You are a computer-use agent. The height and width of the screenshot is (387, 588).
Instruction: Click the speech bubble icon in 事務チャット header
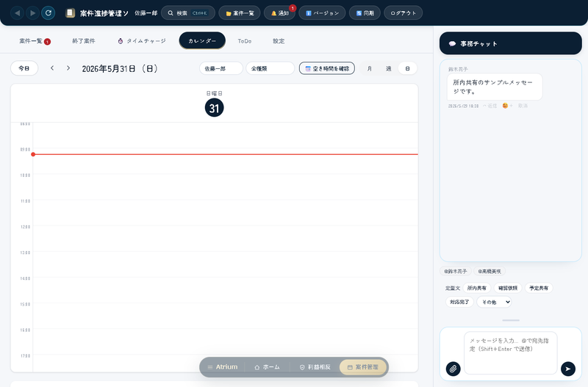(x=452, y=44)
